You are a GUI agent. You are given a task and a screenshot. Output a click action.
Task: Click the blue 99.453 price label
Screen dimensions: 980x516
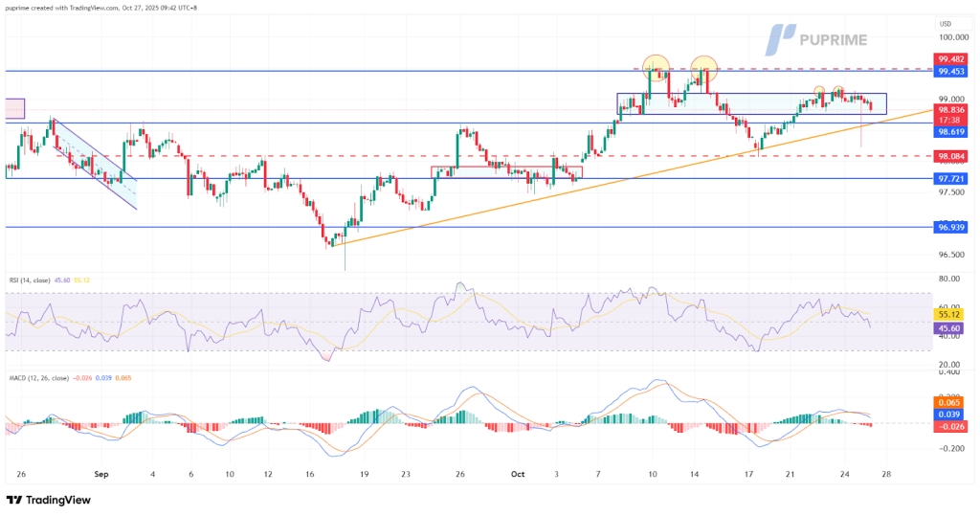click(x=951, y=72)
